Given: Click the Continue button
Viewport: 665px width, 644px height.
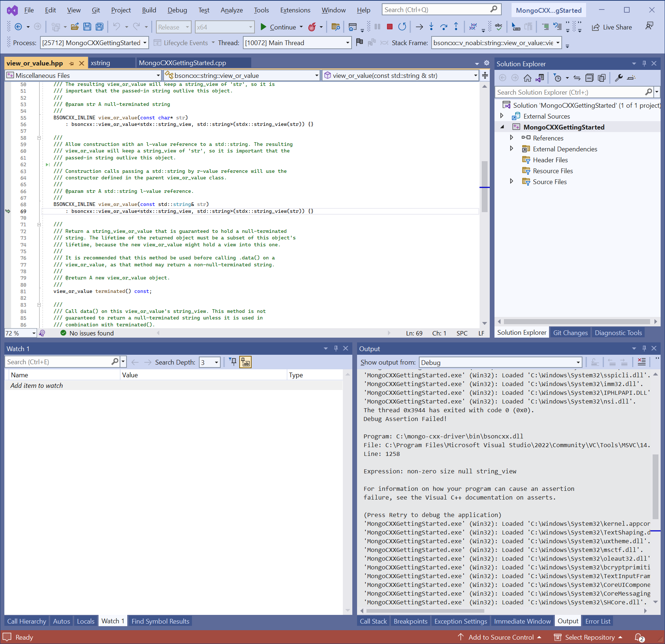Looking at the screenshot, I should click(x=279, y=27).
